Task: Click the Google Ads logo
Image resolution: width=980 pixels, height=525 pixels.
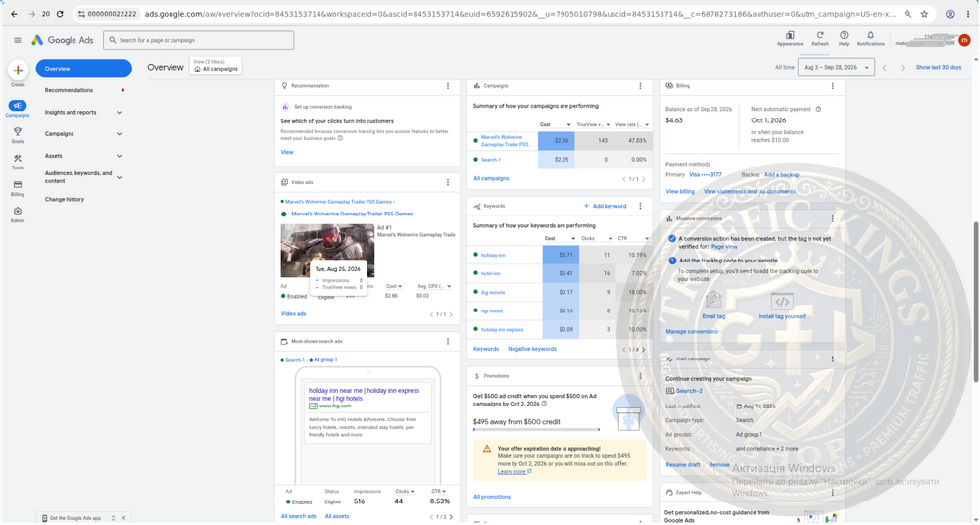Action: click(x=63, y=40)
